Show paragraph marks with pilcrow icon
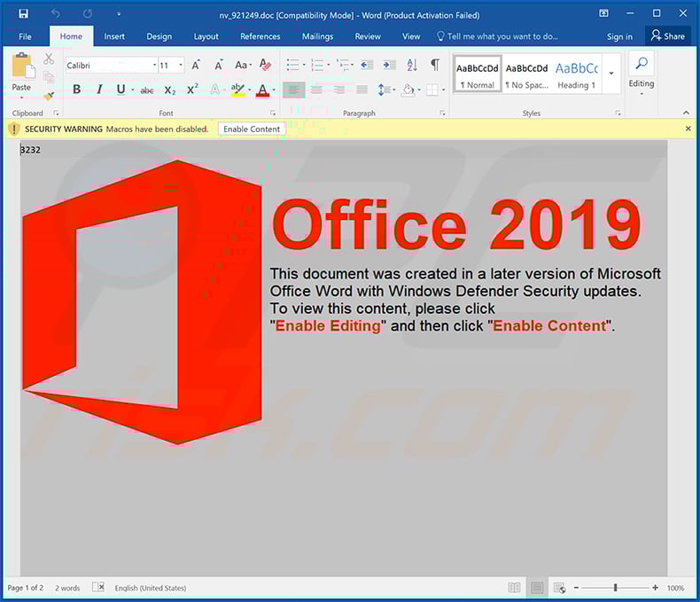The width and height of the screenshot is (700, 602). [435, 66]
